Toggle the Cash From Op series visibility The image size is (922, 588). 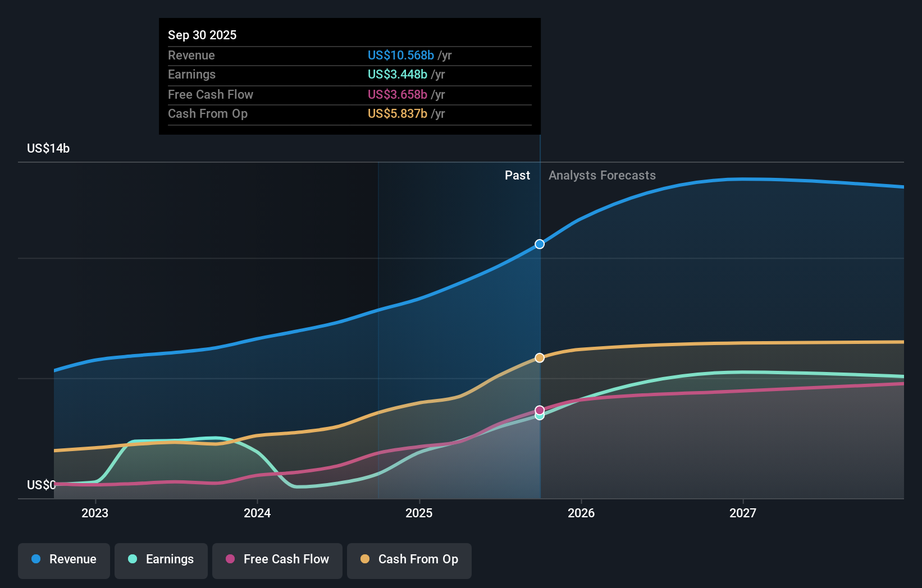[x=409, y=559]
